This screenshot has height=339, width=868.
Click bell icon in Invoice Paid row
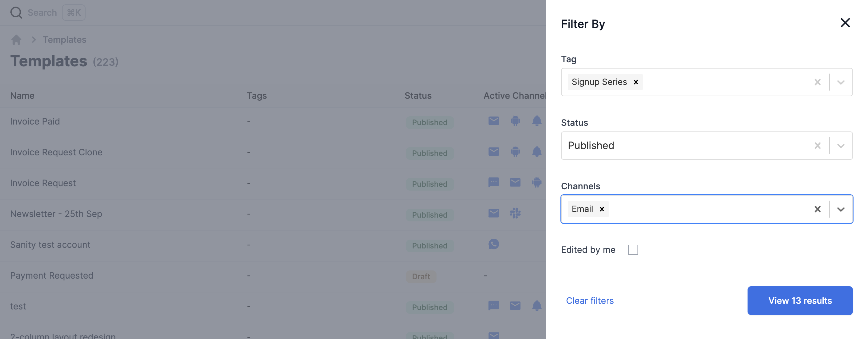point(537,121)
